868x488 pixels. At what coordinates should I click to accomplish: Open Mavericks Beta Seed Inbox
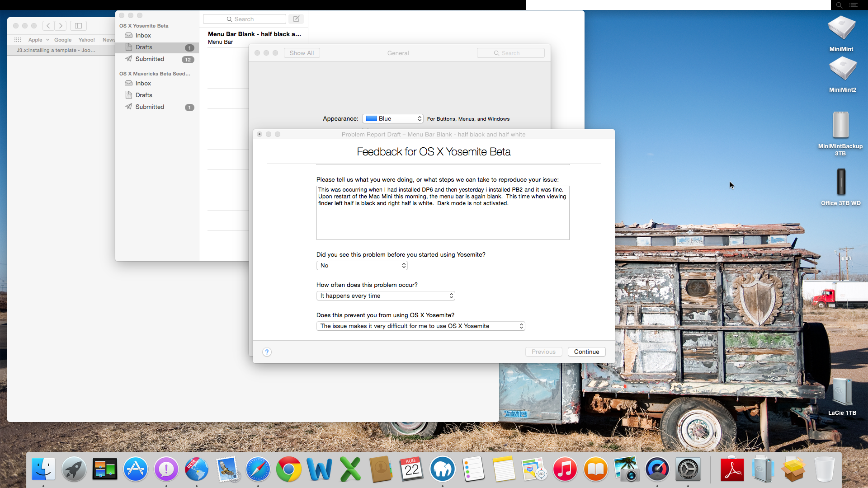[x=157, y=83]
